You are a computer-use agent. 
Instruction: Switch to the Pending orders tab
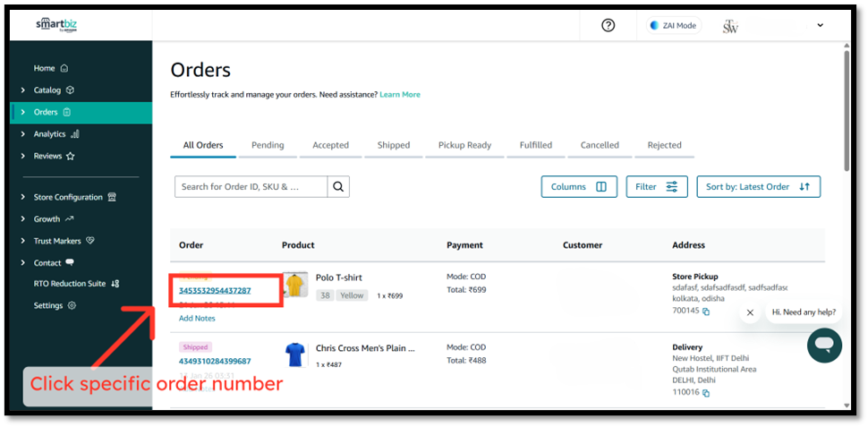[x=268, y=145]
